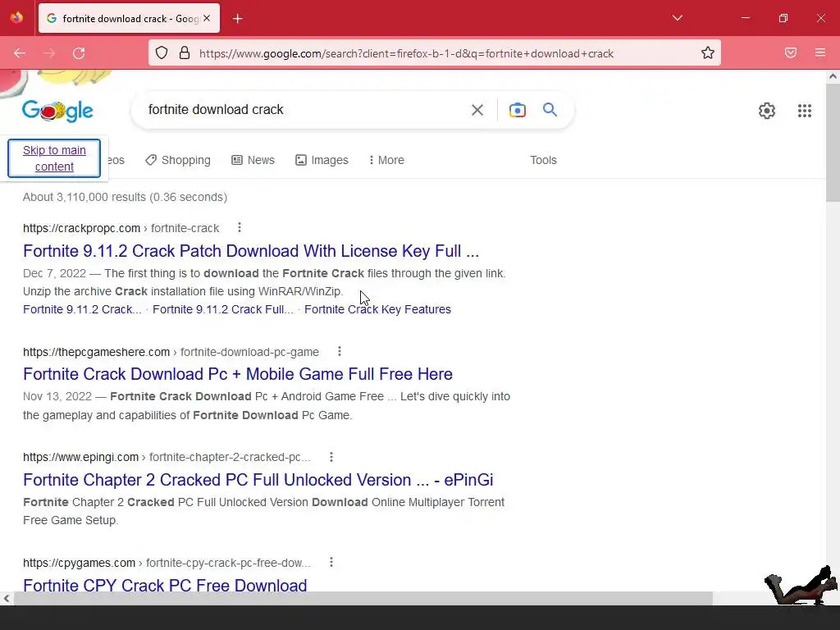This screenshot has height=630, width=840.
Task: Open Fortnite Crack Key Features sitelink
Action: pos(377,309)
